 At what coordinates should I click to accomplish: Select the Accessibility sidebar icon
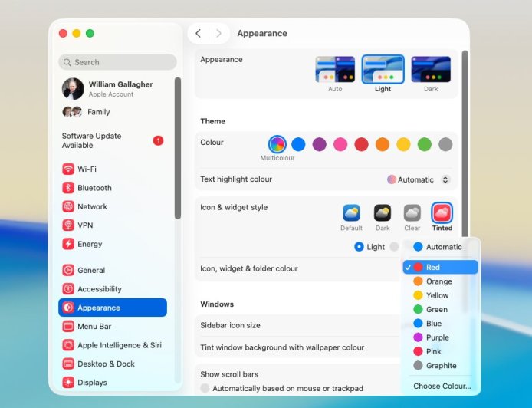(x=68, y=289)
